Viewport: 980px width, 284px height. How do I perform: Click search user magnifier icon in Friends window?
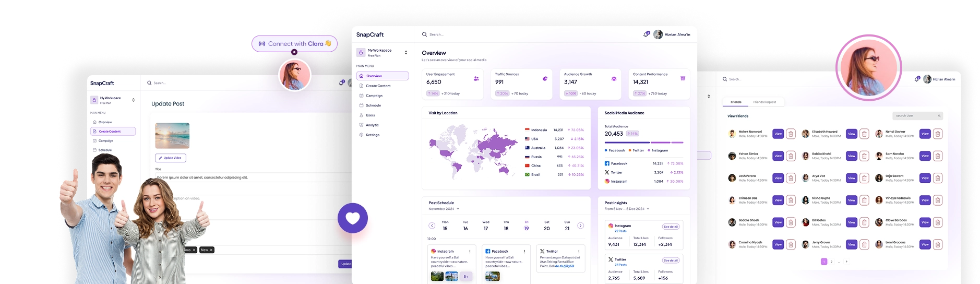click(x=939, y=116)
